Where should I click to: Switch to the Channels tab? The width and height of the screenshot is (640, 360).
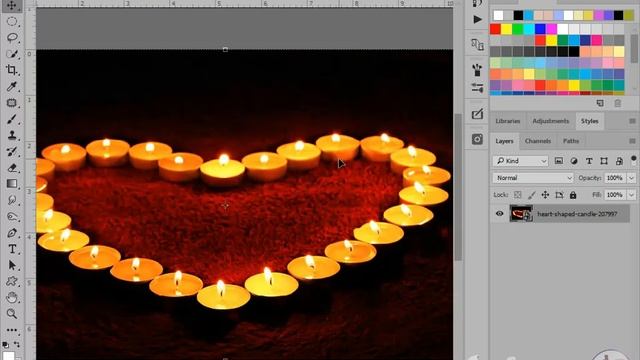pos(538,141)
